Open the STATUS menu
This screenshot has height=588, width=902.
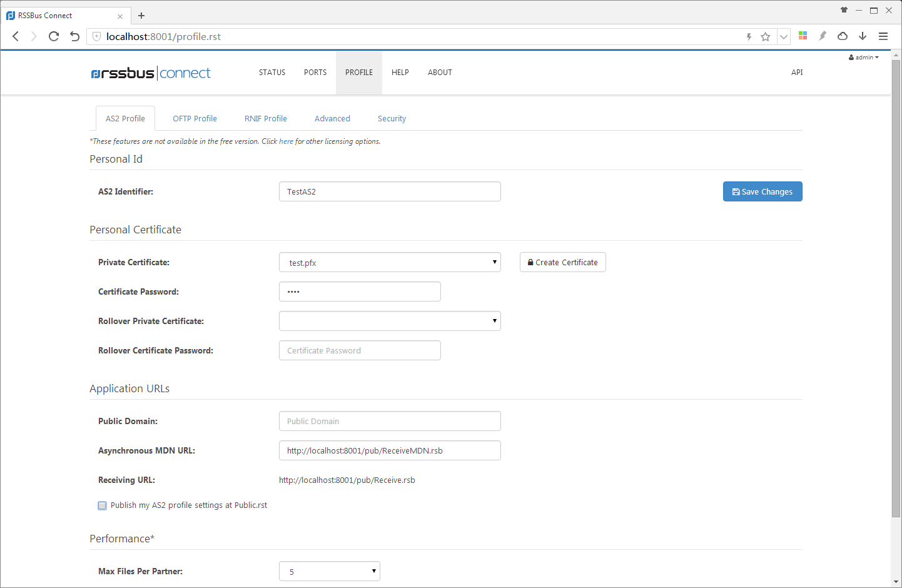272,73
